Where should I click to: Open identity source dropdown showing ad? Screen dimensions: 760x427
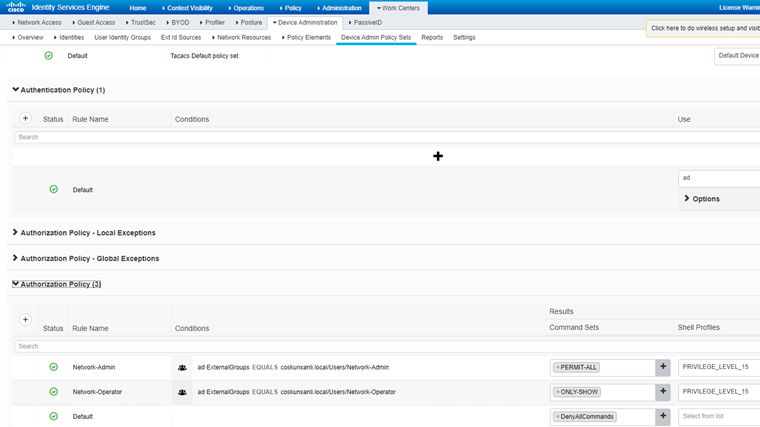pos(719,178)
